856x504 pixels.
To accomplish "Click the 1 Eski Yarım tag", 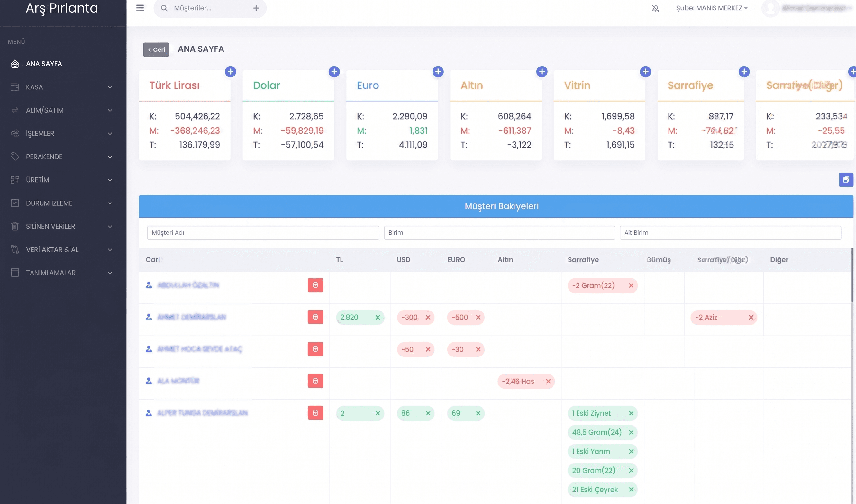I will pos(602,452).
